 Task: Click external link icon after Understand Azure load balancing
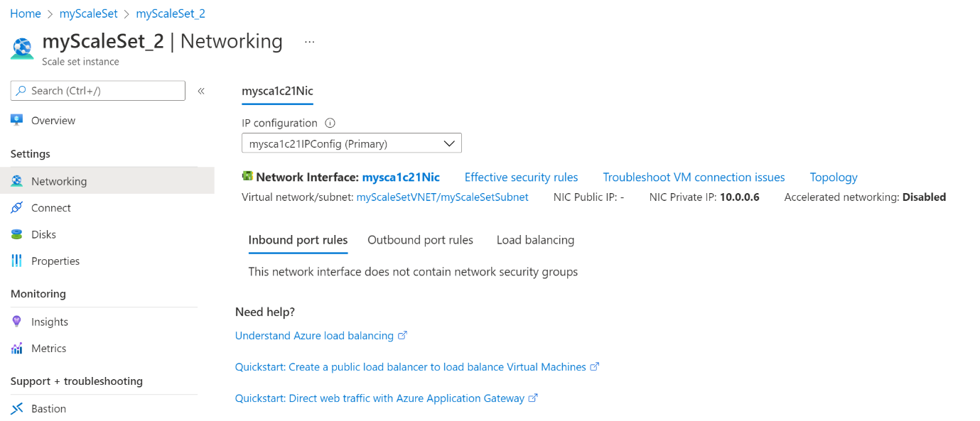(402, 335)
